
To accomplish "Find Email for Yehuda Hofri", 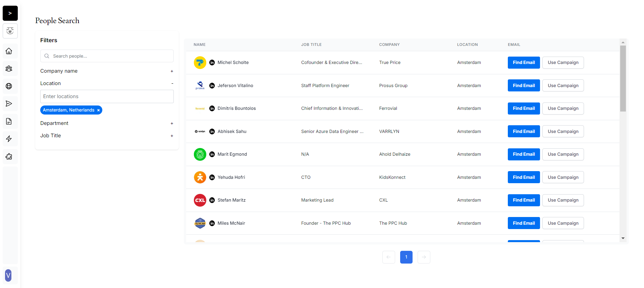I will pyautogui.click(x=524, y=177).
